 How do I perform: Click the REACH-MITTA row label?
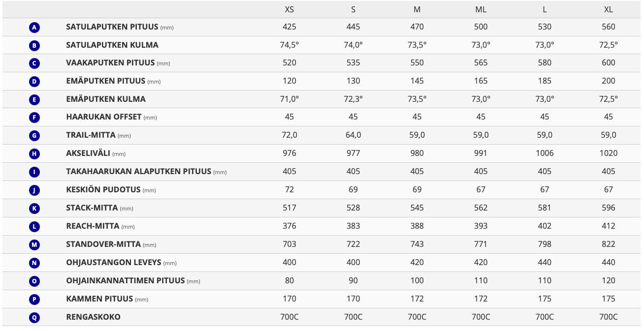[x=93, y=226]
